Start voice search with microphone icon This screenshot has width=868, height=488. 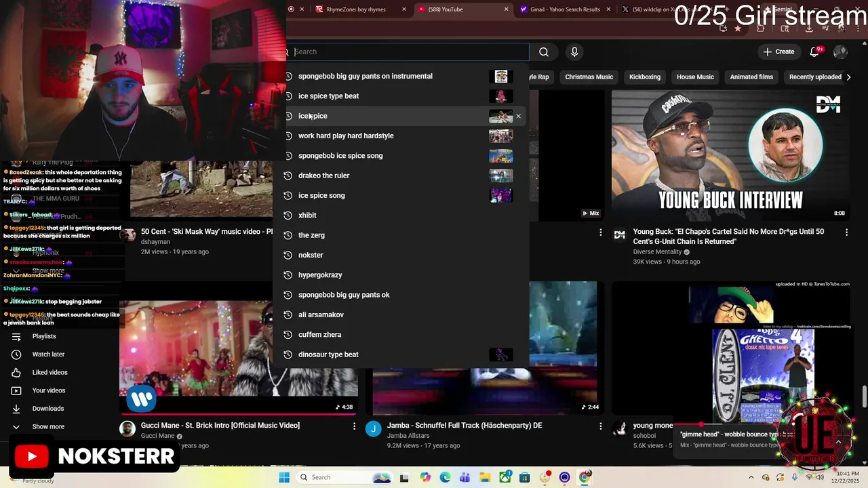[x=574, y=52]
